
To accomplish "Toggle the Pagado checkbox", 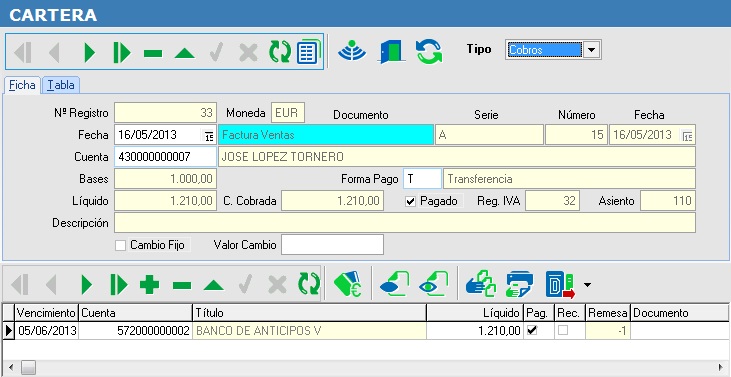I will pos(410,202).
